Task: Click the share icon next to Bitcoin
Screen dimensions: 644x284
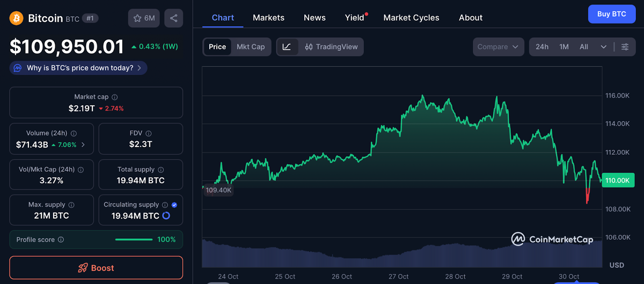Action: pyautogui.click(x=173, y=18)
